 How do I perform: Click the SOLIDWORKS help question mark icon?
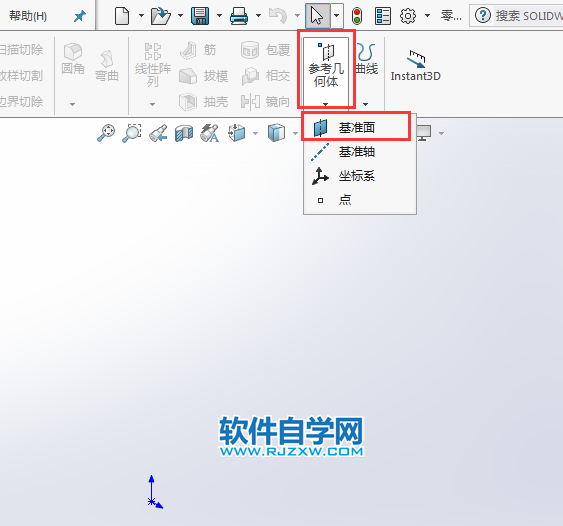tap(483, 16)
